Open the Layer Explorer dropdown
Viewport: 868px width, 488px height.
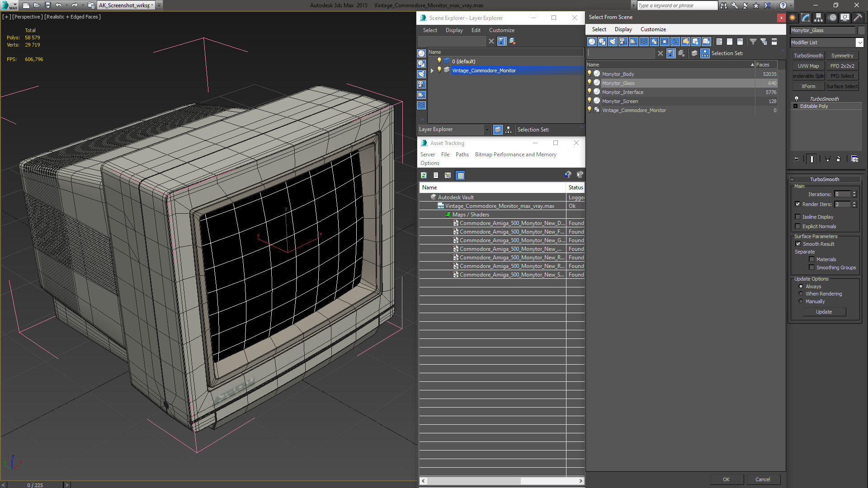[x=487, y=130]
